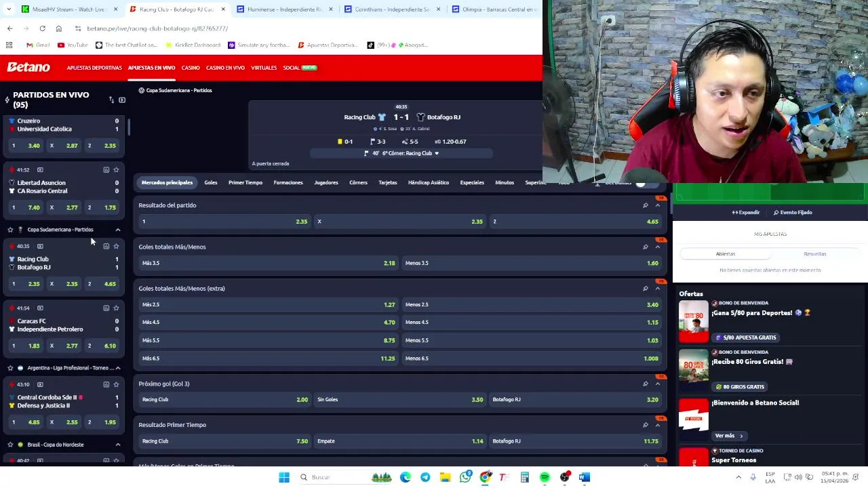Open the Mercados principales tab

click(x=167, y=182)
